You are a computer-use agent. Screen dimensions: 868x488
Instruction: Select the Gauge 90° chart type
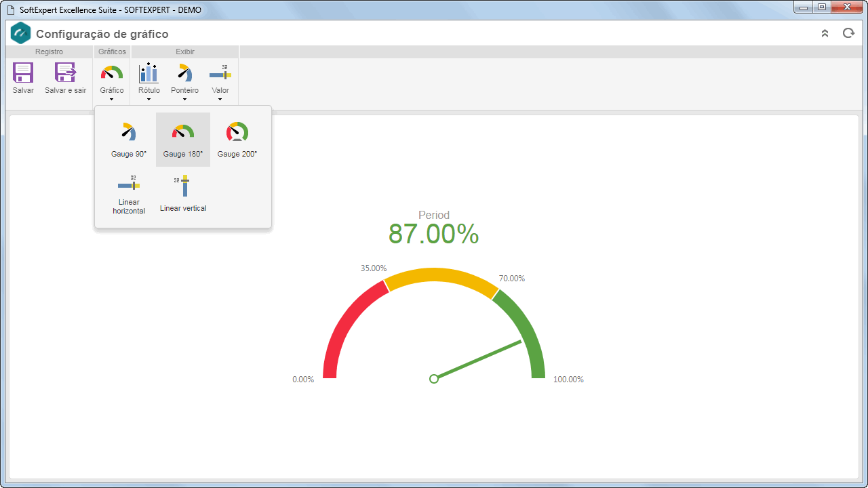point(129,140)
